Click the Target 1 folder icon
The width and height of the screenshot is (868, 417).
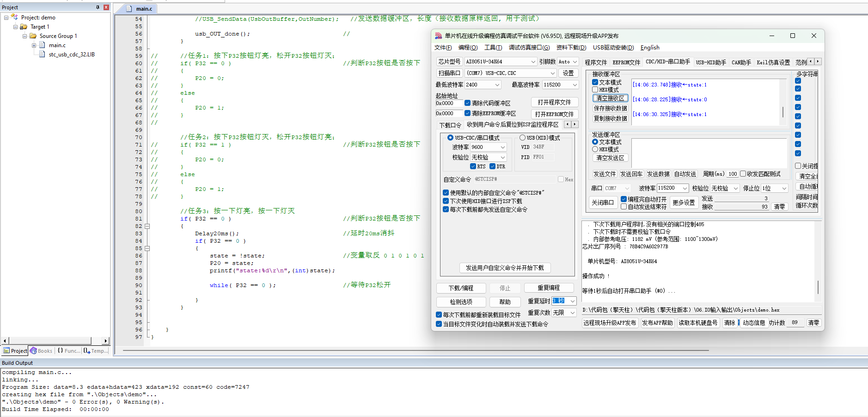pyautogui.click(x=24, y=26)
